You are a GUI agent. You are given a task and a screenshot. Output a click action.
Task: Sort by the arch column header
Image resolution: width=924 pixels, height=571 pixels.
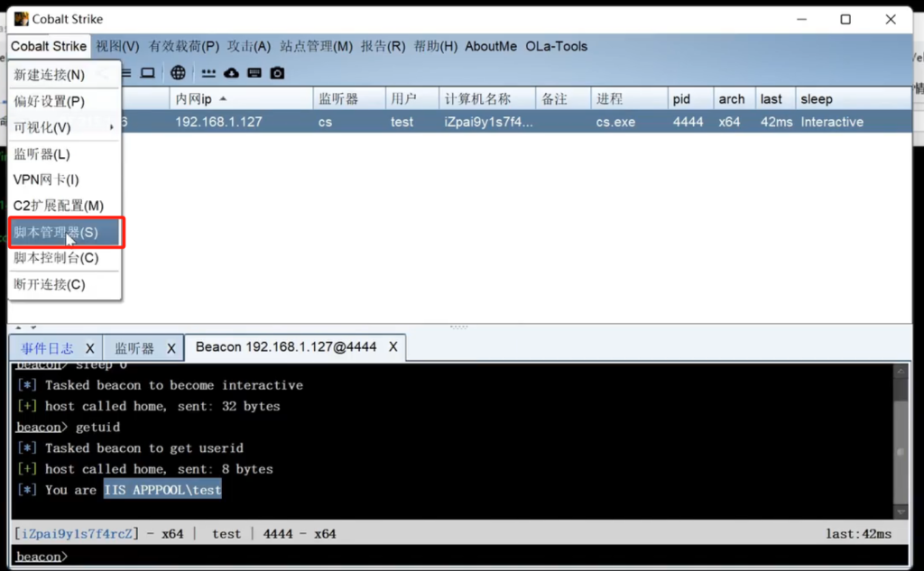click(735, 99)
